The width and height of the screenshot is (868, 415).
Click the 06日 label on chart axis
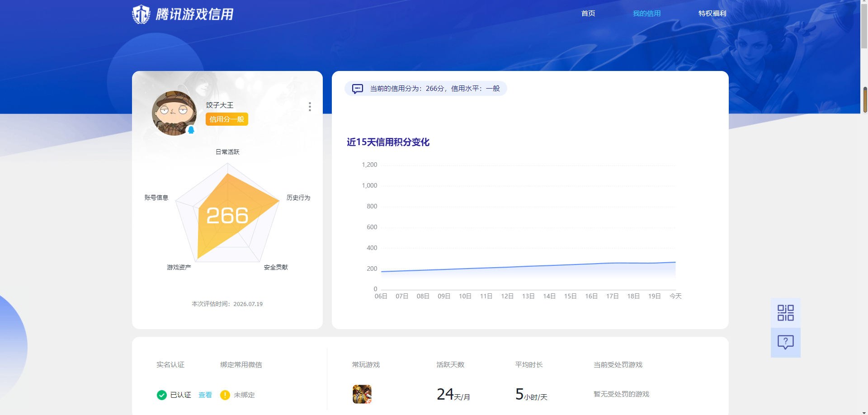(x=381, y=296)
